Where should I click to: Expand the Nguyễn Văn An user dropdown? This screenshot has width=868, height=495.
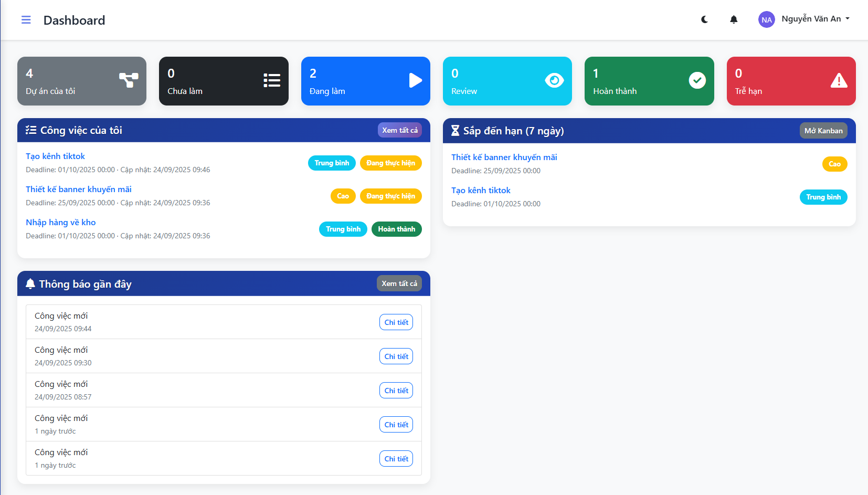[816, 19]
